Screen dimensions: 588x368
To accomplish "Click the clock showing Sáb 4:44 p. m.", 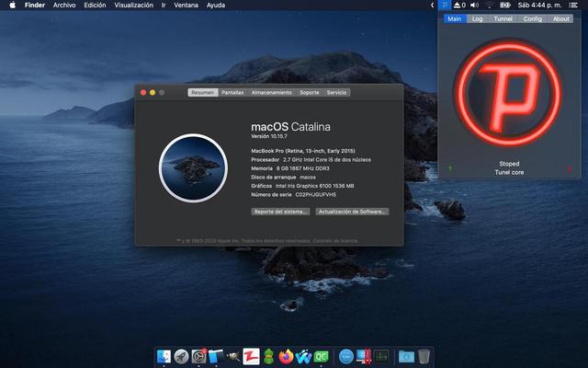I will point(539,5).
